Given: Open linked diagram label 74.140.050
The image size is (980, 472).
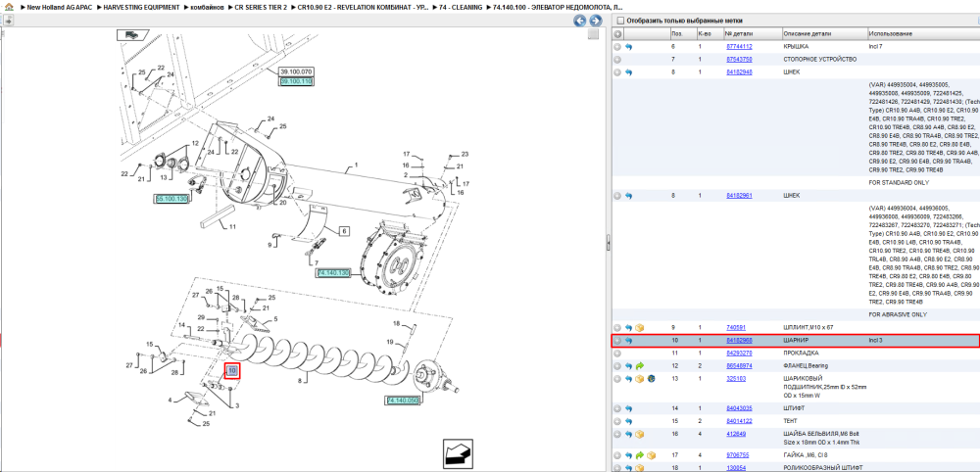Looking at the screenshot, I should (x=403, y=401).
